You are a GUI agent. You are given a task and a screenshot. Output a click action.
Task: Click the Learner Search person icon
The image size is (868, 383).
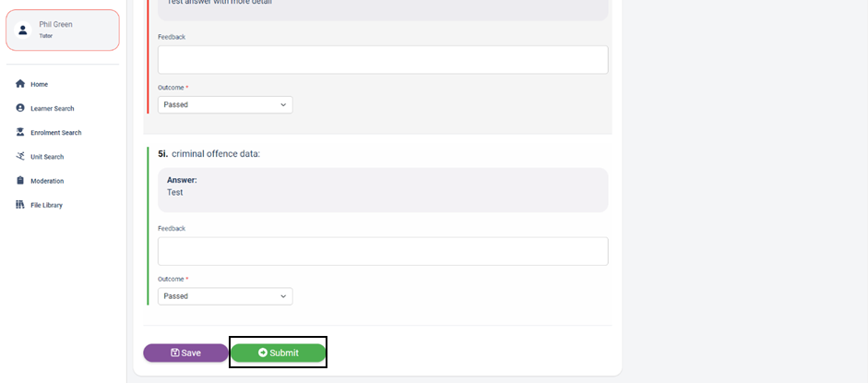click(20, 108)
